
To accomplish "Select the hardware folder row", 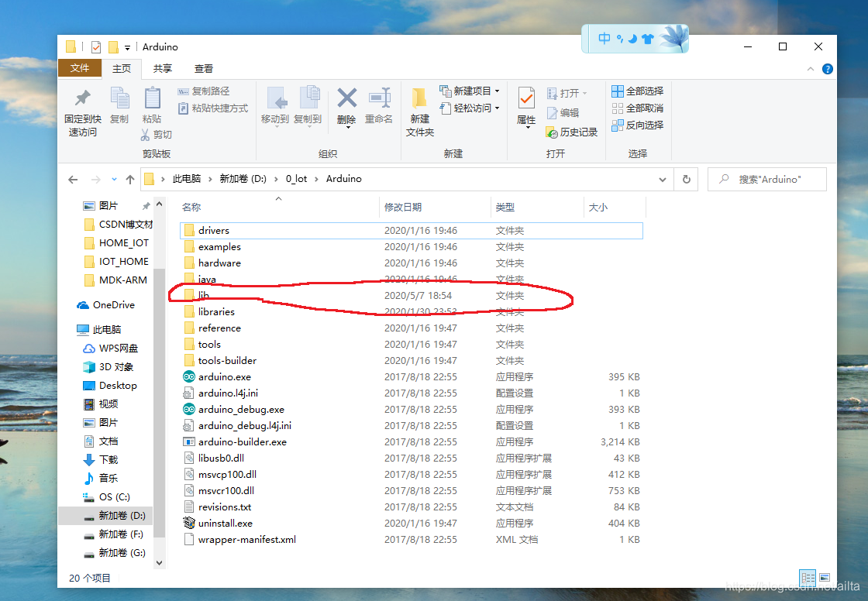I will 412,263.
